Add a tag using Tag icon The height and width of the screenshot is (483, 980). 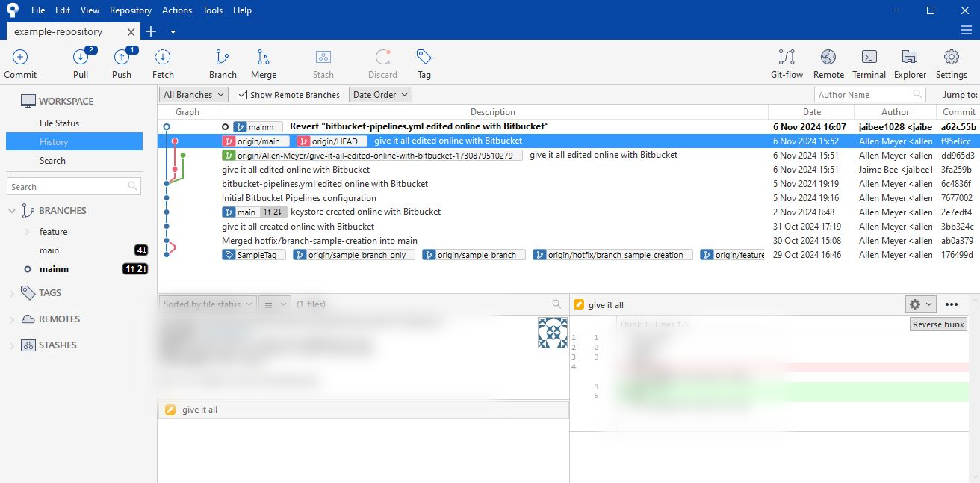pyautogui.click(x=424, y=58)
